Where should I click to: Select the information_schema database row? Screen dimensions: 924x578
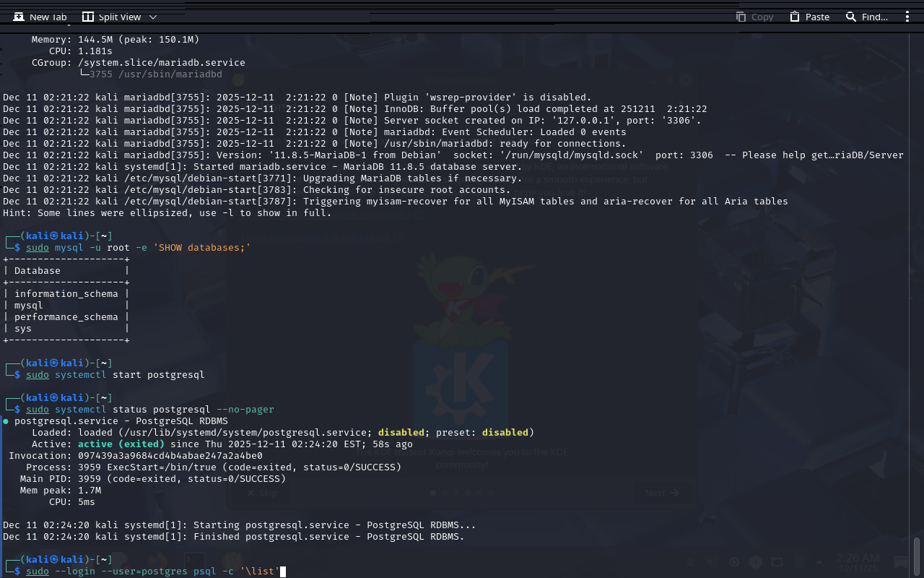(x=66, y=294)
